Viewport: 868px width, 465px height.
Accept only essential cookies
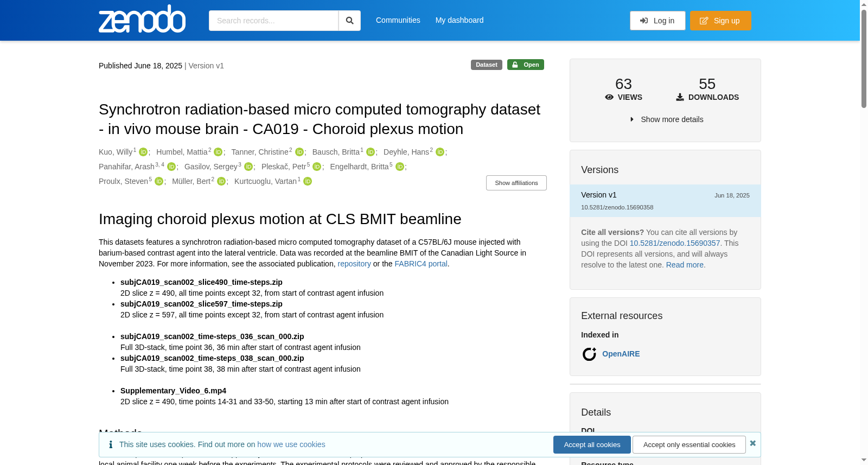(x=689, y=445)
